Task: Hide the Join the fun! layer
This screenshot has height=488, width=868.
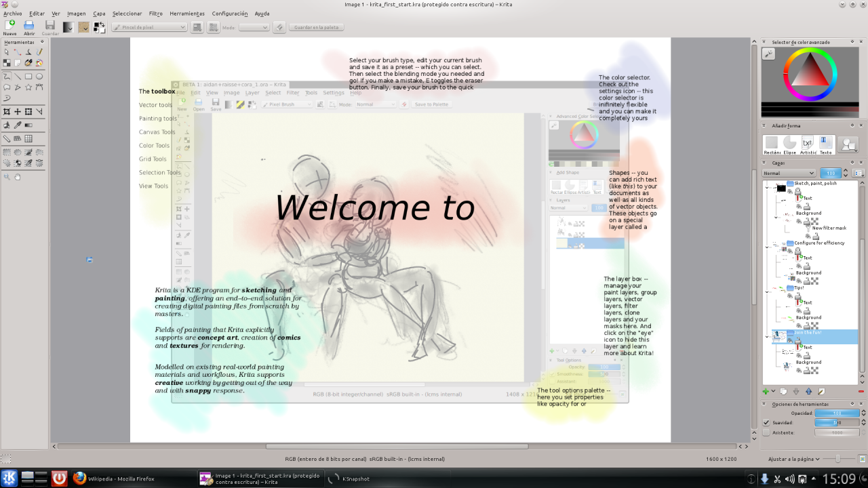Action: click(x=790, y=340)
